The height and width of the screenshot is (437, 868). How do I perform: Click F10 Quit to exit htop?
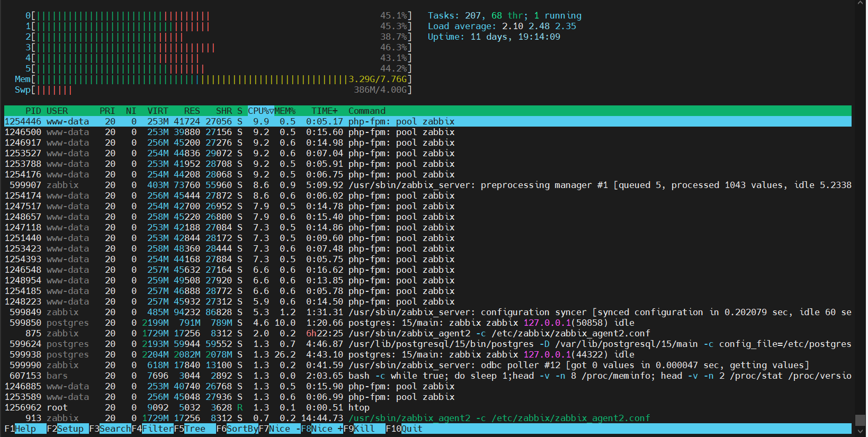[404, 429]
